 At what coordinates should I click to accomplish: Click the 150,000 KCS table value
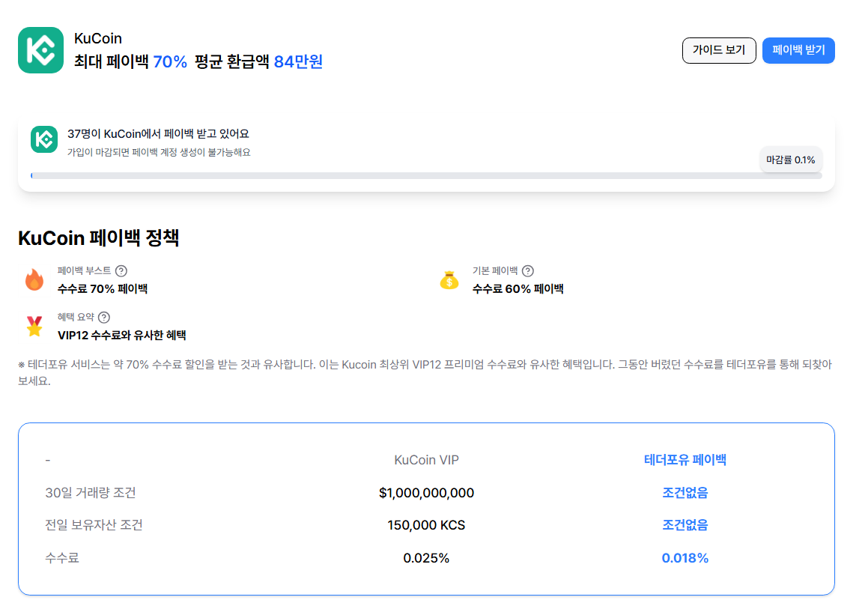[x=426, y=525]
